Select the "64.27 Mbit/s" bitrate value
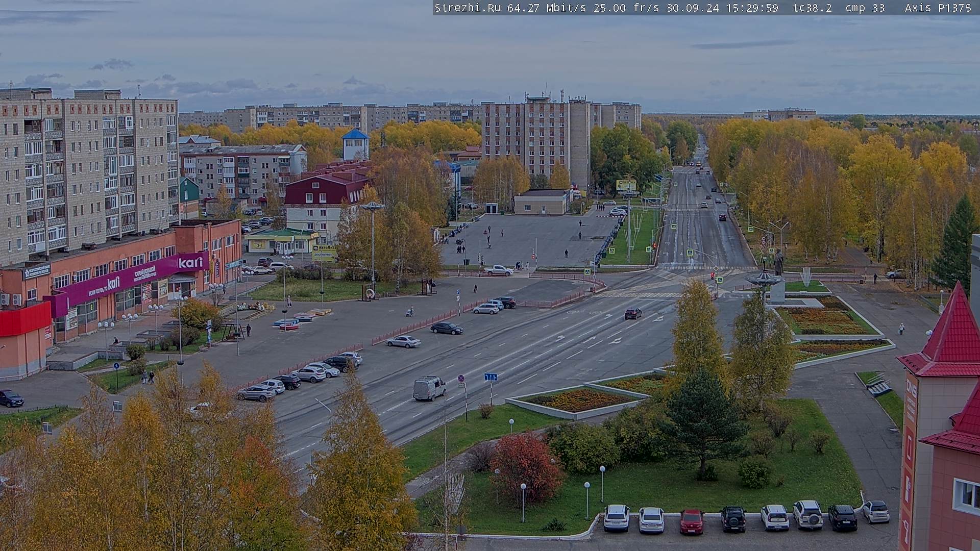 pyautogui.click(x=547, y=8)
